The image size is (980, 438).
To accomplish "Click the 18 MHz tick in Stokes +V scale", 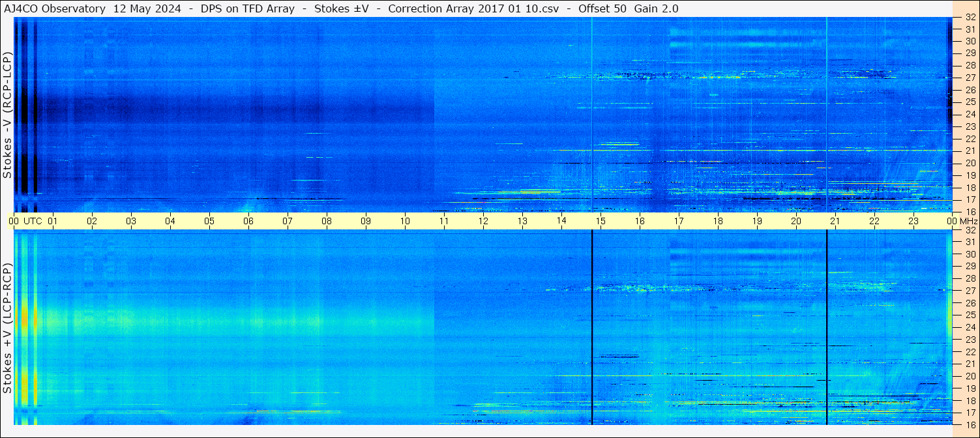I will (x=970, y=400).
